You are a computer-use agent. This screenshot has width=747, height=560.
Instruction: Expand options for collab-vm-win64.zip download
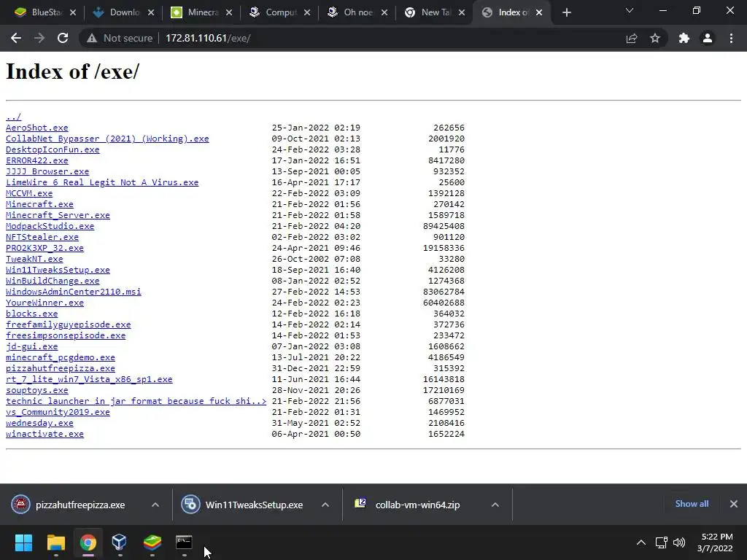pyautogui.click(x=495, y=505)
